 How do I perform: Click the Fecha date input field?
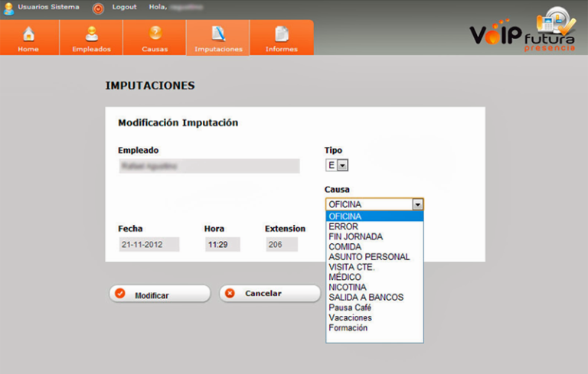point(149,245)
